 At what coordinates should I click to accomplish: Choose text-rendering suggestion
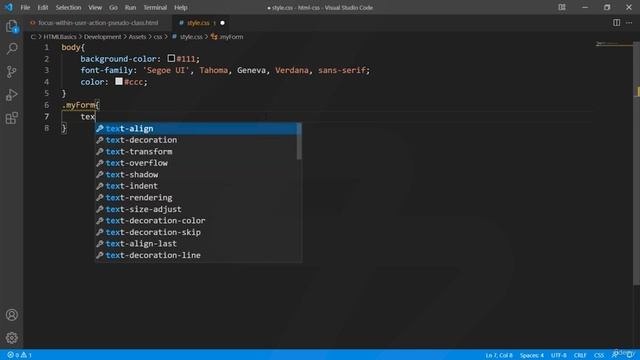196,198
